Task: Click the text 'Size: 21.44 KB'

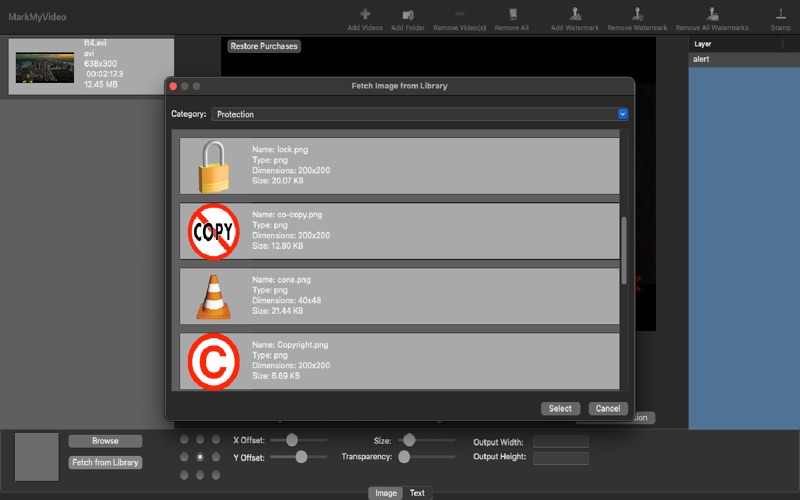Action: point(277,311)
